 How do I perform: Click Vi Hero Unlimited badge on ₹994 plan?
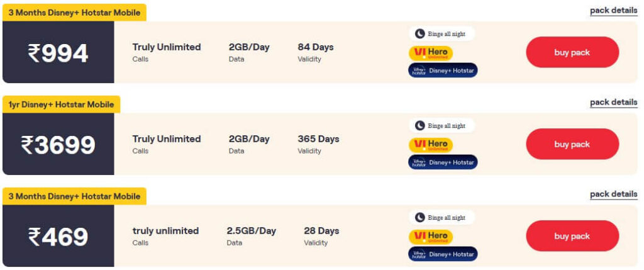pos(431,53)
